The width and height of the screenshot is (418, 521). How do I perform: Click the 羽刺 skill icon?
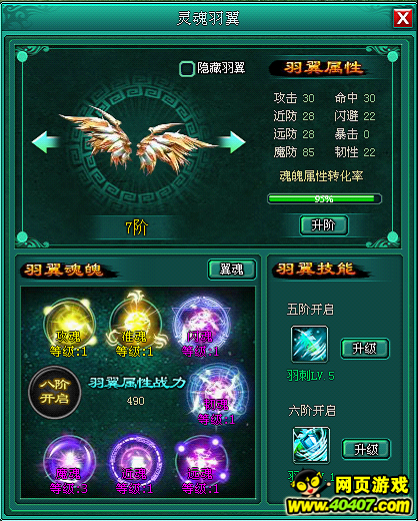pos(309,344)
